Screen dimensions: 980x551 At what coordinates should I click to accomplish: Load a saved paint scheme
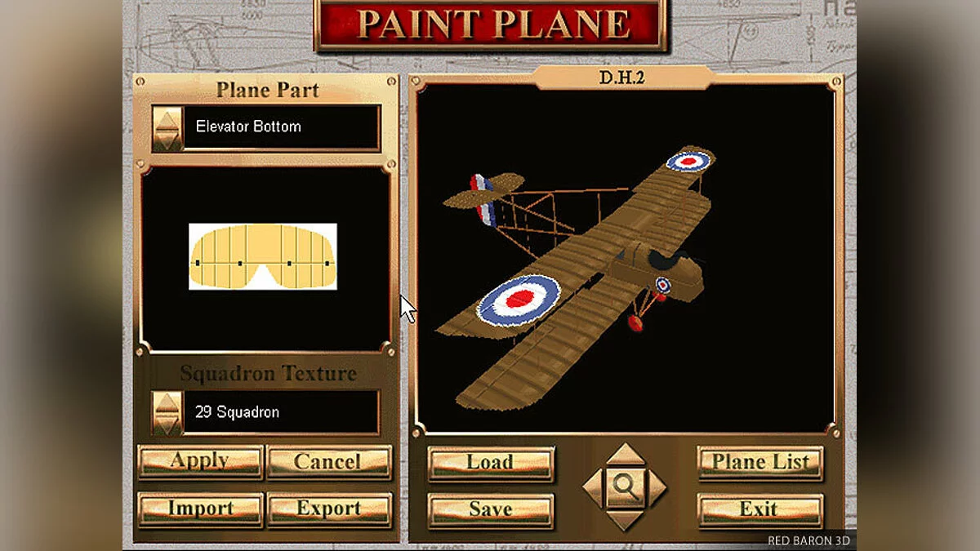click(491, 464)
